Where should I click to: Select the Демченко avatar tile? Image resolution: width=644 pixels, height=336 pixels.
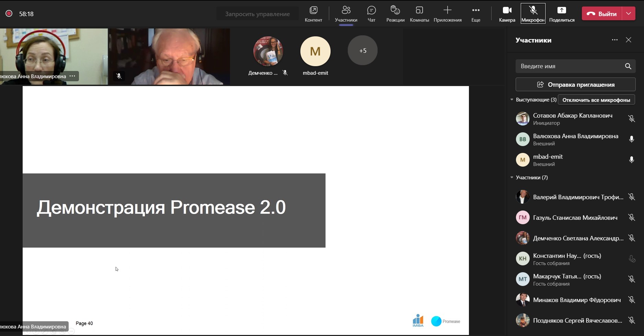[268, 51]
